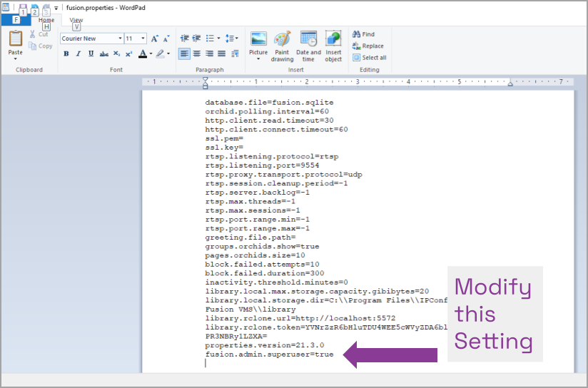Increase the paragraph indent
Image resolution: width=588 pixels, height=388 pixels.
click(196, 39)
